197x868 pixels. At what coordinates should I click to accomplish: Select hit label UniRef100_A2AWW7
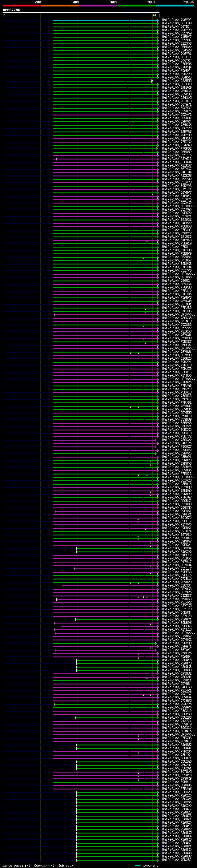[177, 857]
